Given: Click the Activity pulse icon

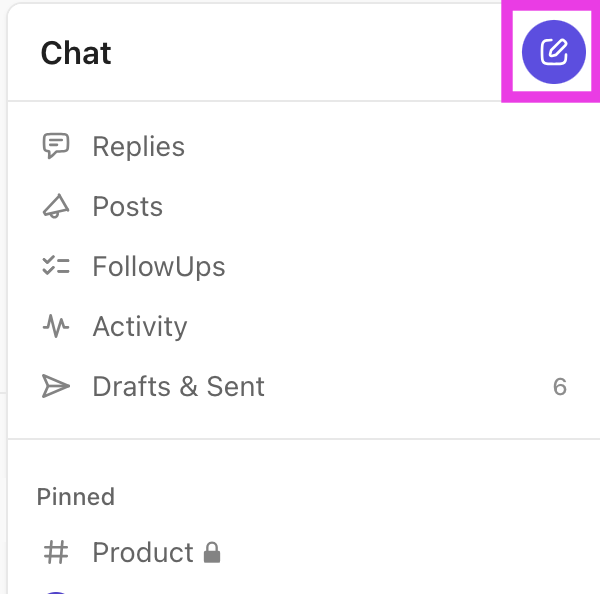Looking at the screenshot, I should [56, 326].
